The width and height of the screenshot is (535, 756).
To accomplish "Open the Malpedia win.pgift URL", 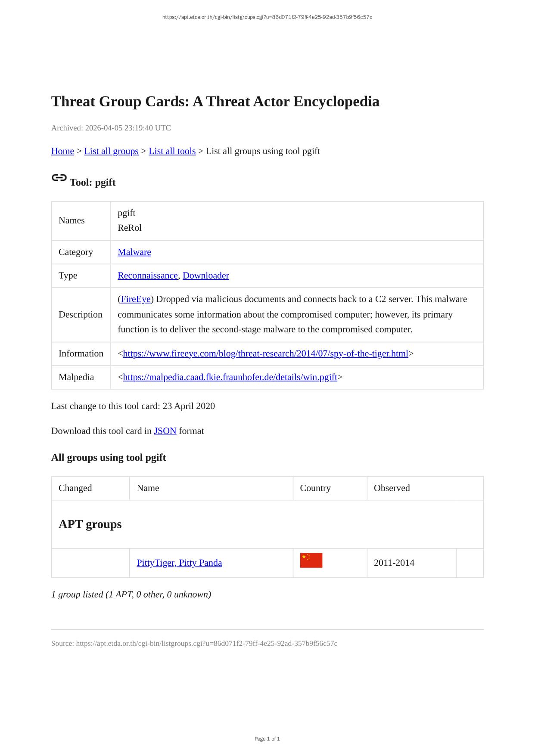I will click(x=230, y=377).
